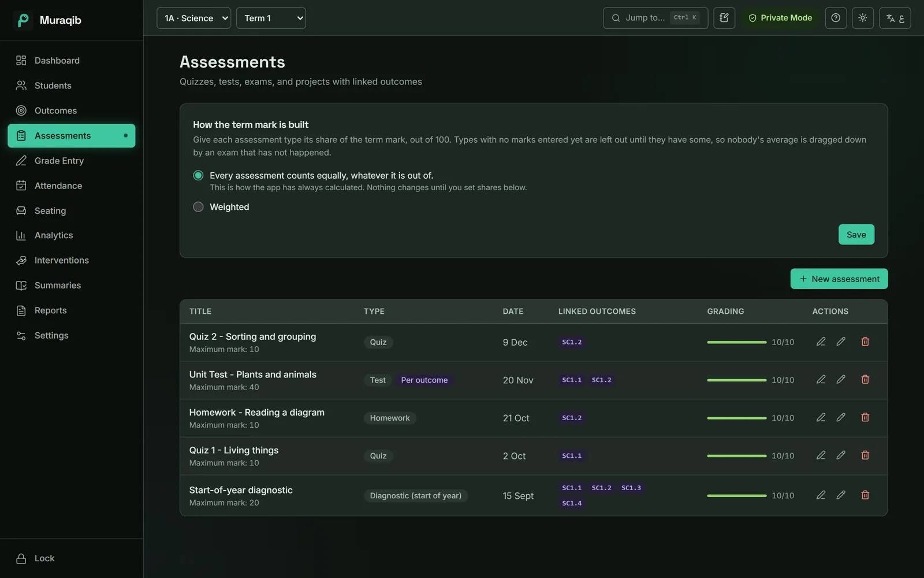Click 'Unit Test - Plants and animals' title

tap(253, 375)
